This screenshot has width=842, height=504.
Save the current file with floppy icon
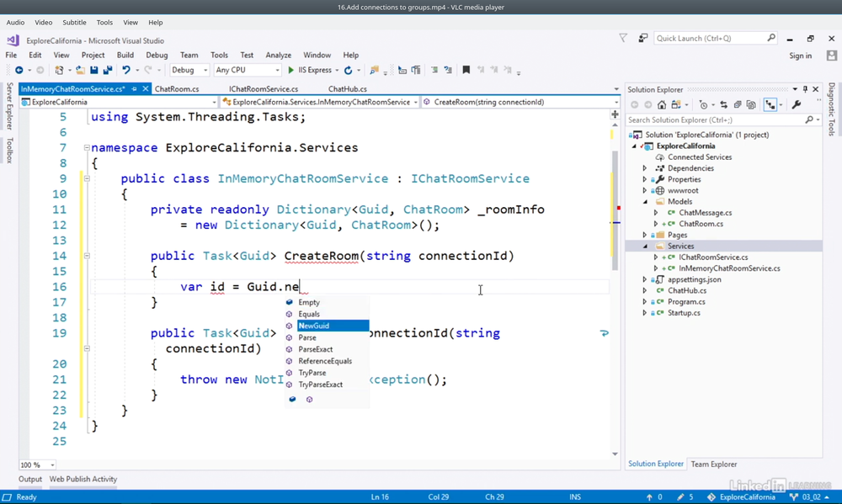pos(94,71)
